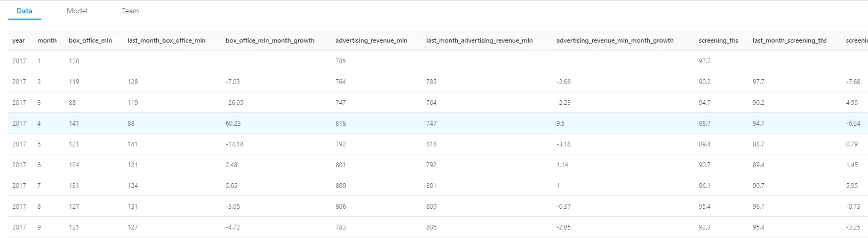Select the Data tab
The height and width of the screenshot is (238, 868).
click(x=25, y=11)
